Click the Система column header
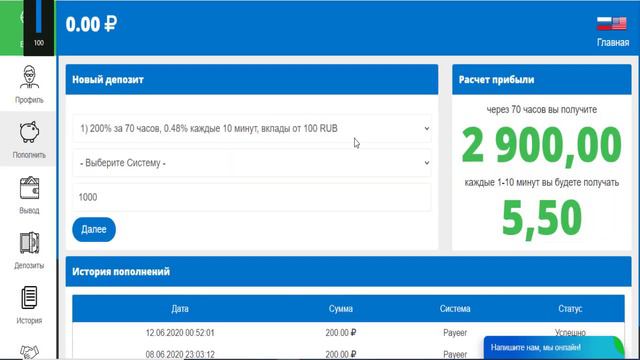 [455, 309]
